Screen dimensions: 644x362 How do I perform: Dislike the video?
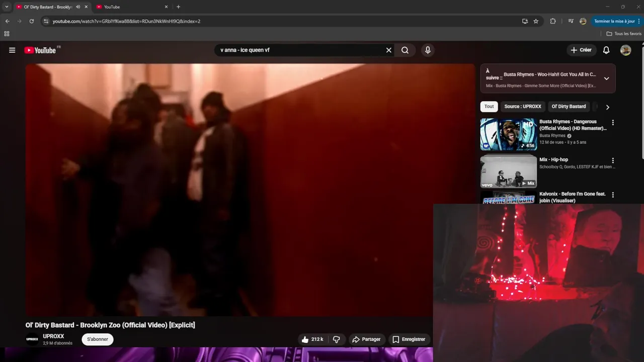coord(337,339)
